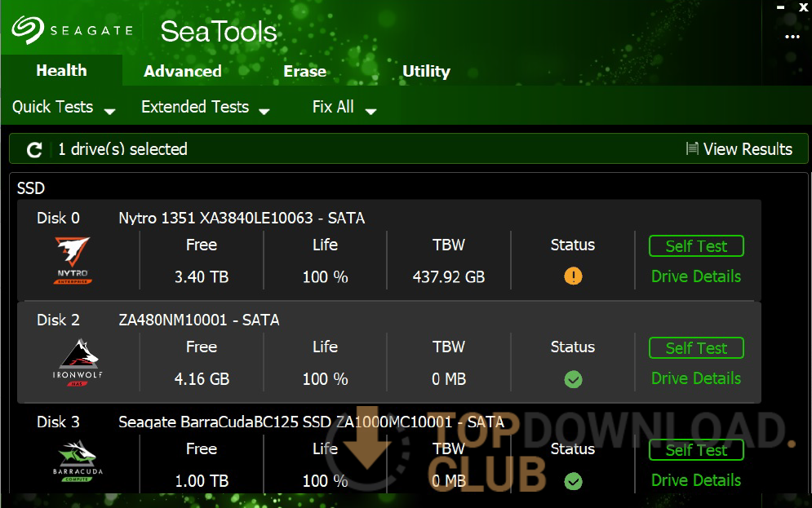Run Self Test on Disk 0 Nytro
This screenshot has width=812, height=508.
coord(696,245)
